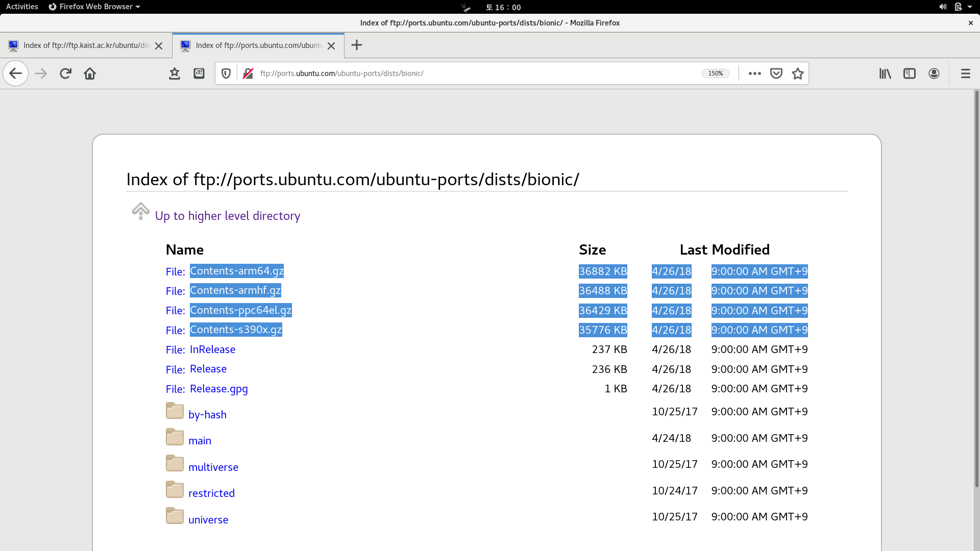
Task: Reload the current page
Action: [x=65, y=73]
